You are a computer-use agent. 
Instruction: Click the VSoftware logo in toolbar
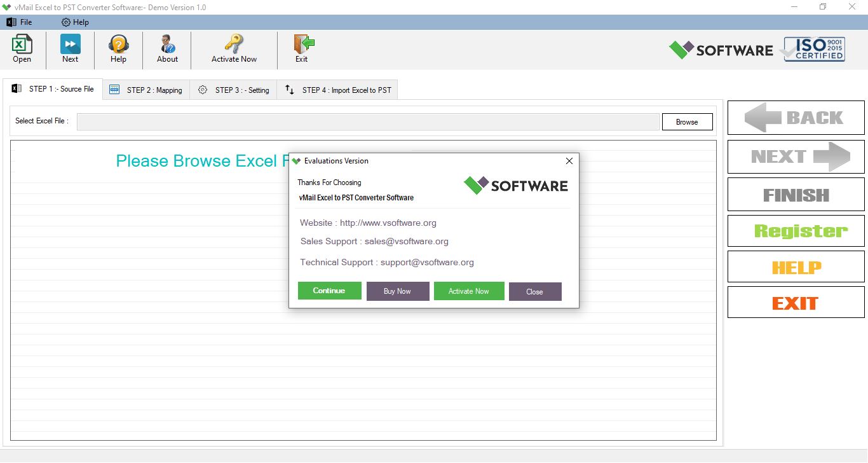pyautogui.click(x=721, y=50)
